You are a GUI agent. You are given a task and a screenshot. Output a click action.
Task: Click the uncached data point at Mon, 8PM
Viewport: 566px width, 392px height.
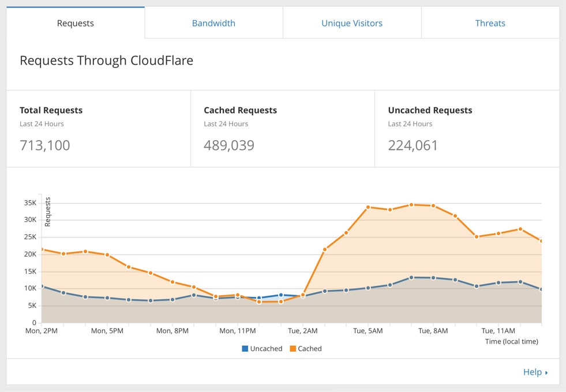[173, 299]
